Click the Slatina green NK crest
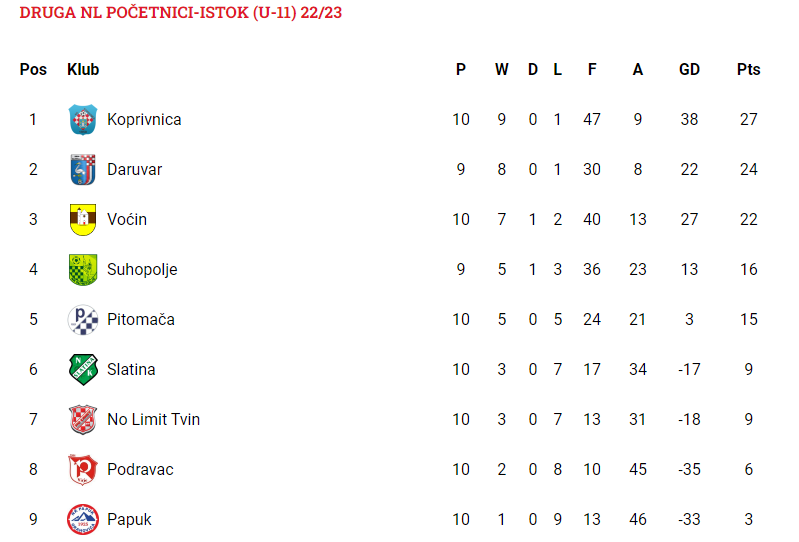 (x=83, y=369)
